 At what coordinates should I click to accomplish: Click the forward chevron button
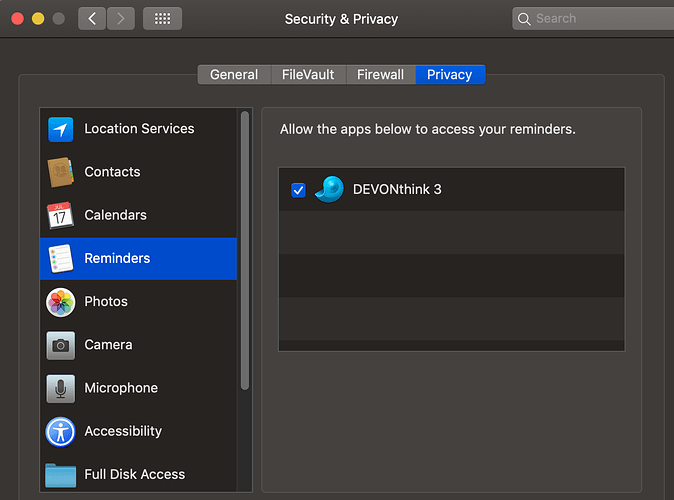[x=121, y=19]
